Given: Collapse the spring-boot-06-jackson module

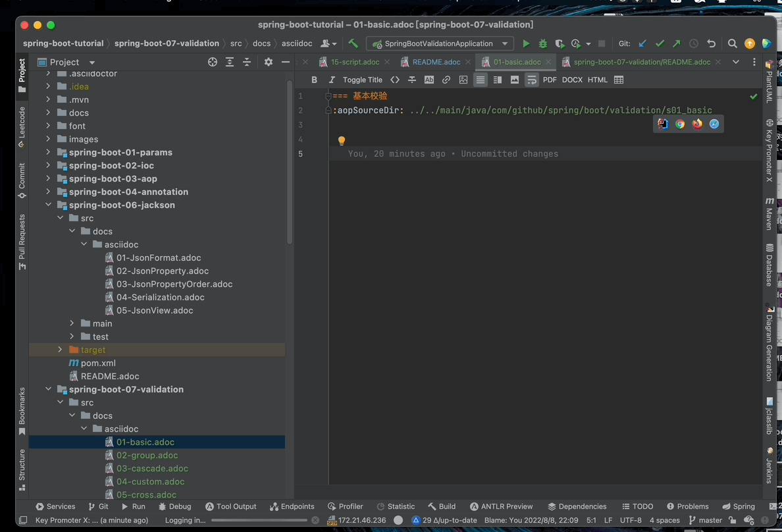Looking at the screenshot, I should (x=48, y=205).
